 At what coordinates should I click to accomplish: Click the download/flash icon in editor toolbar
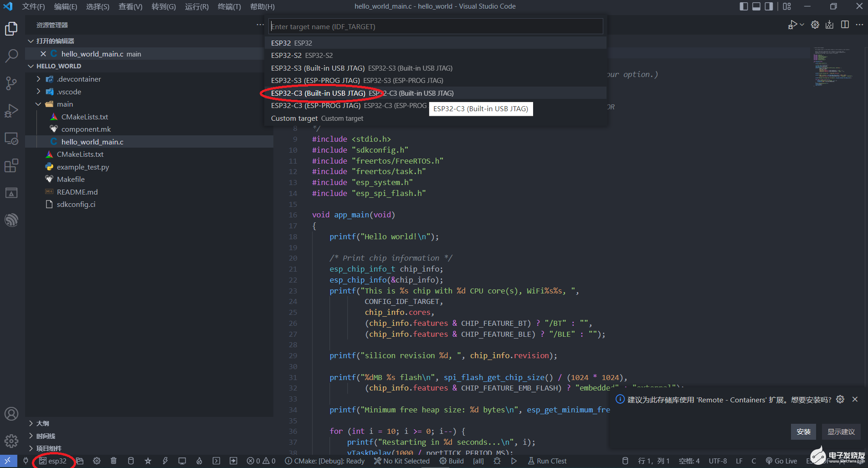[x=830, y=25]
